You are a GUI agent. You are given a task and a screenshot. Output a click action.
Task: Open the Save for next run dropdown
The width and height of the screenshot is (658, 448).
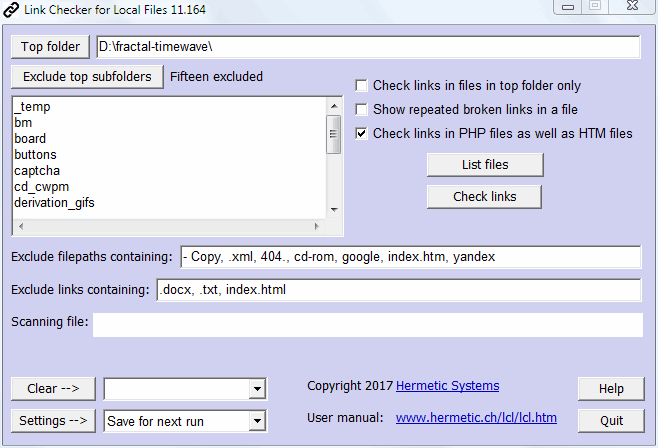click(257, 421)
